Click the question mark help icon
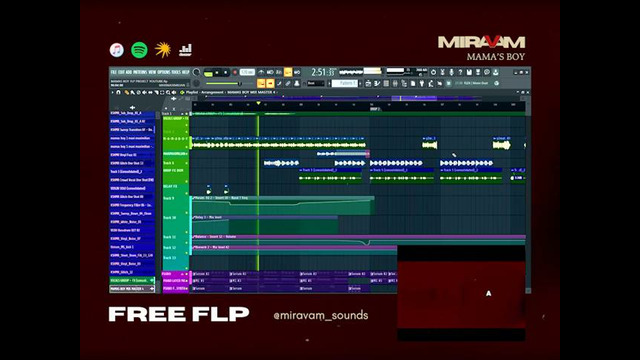 [460, 72]
